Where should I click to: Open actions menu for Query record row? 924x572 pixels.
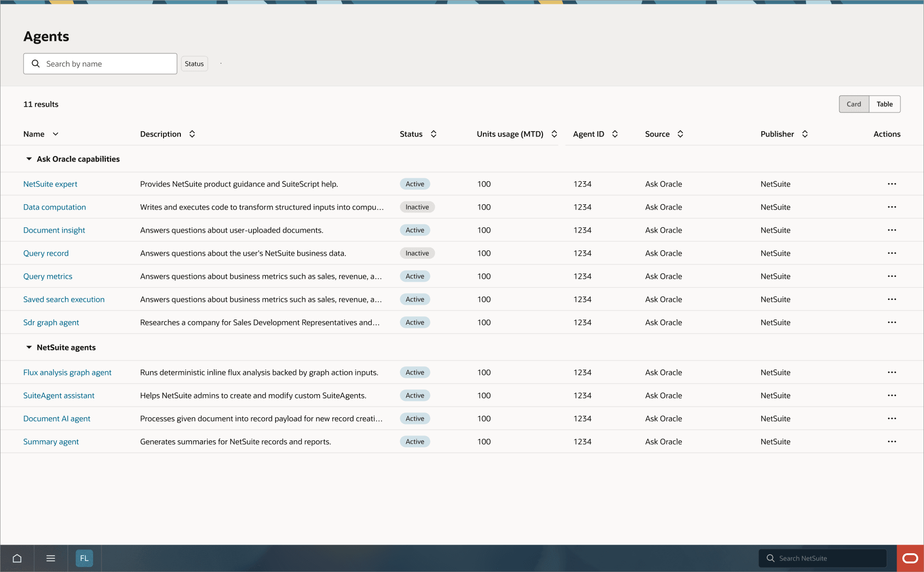(x=892, y=253)
